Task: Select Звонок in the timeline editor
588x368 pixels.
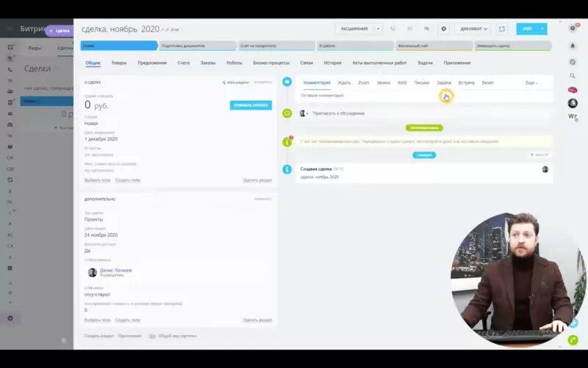Action: point(383,82)
